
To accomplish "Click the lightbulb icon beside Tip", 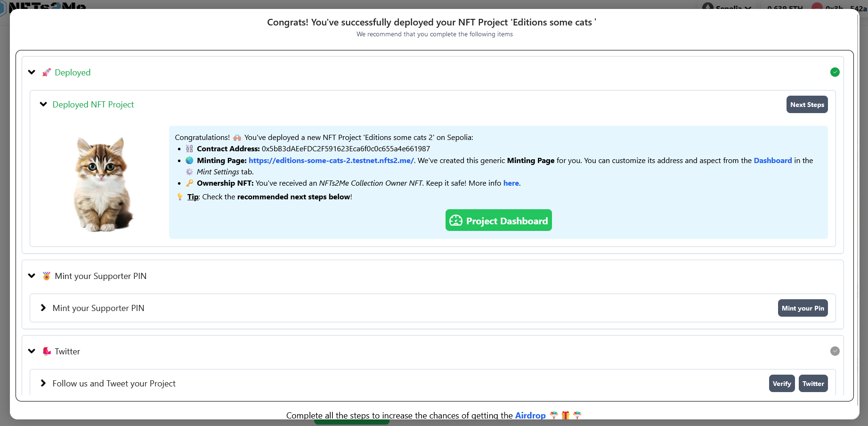I will coord(180,197).
